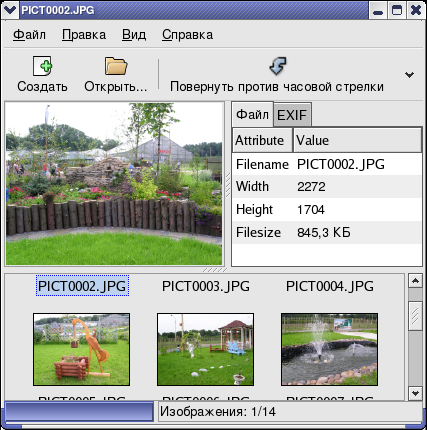Click the Width attribute label
427x430 pixels.
[x=252, y=187]
